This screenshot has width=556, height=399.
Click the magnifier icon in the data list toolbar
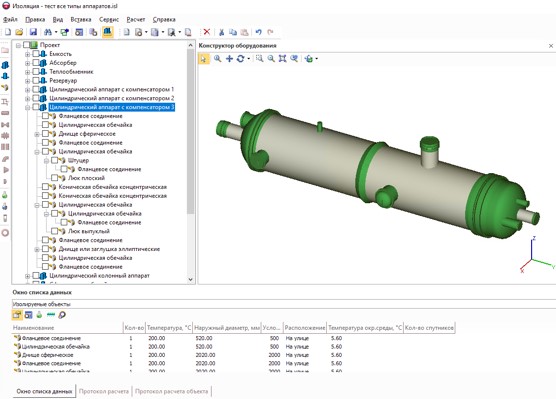pyautogui.click(x=62, y=315)
